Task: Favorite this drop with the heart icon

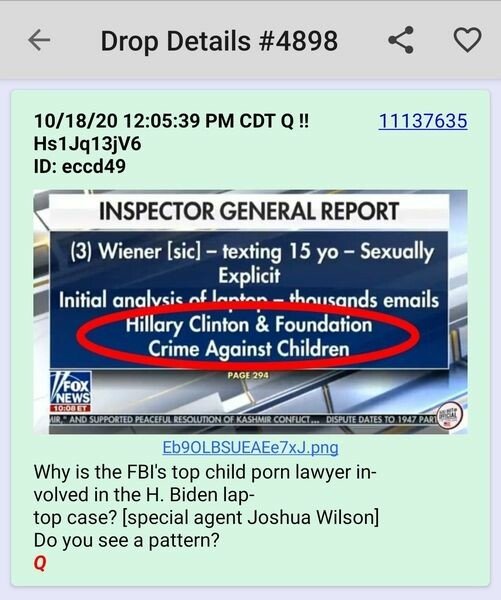Action: (467, 39)
